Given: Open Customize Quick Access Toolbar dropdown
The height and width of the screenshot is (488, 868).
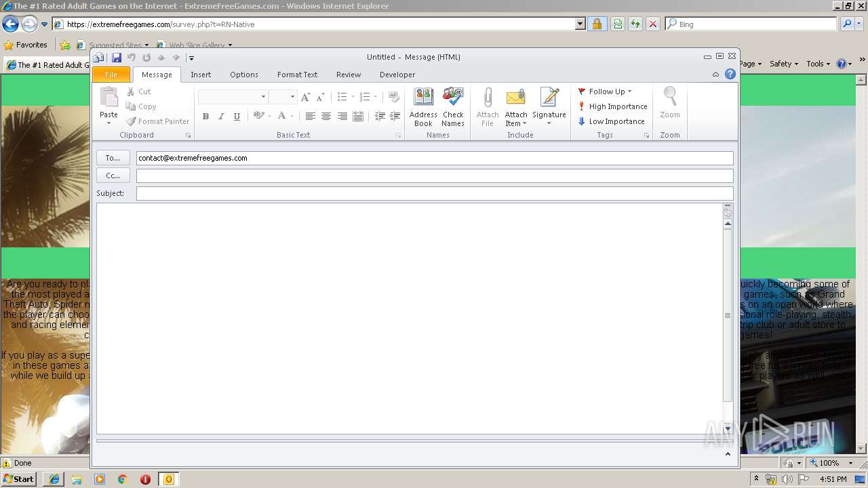Looking at the screenshot, I should 192,58.
